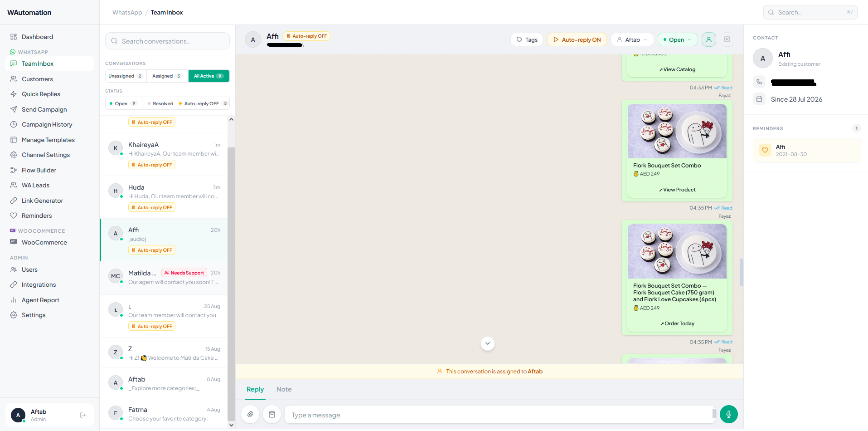Click the logout icon next to Aftab Admin

pyautogui.click(x=83, y=415)
